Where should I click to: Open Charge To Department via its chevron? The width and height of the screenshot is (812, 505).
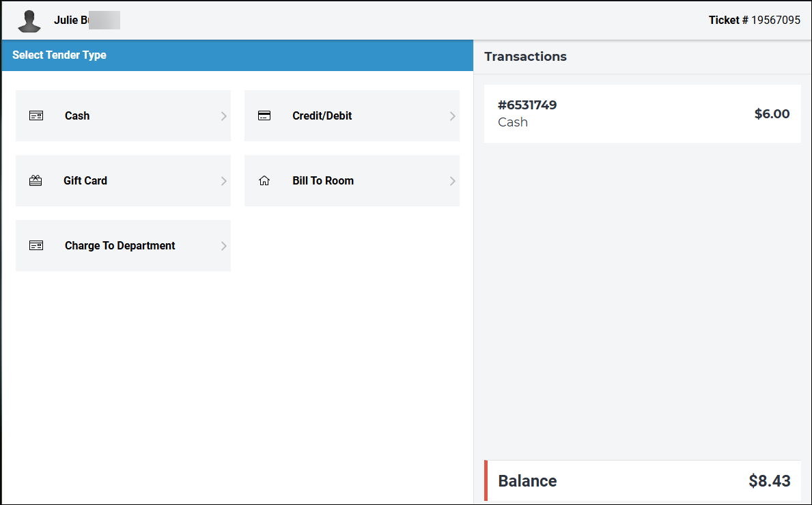(224, 245)
